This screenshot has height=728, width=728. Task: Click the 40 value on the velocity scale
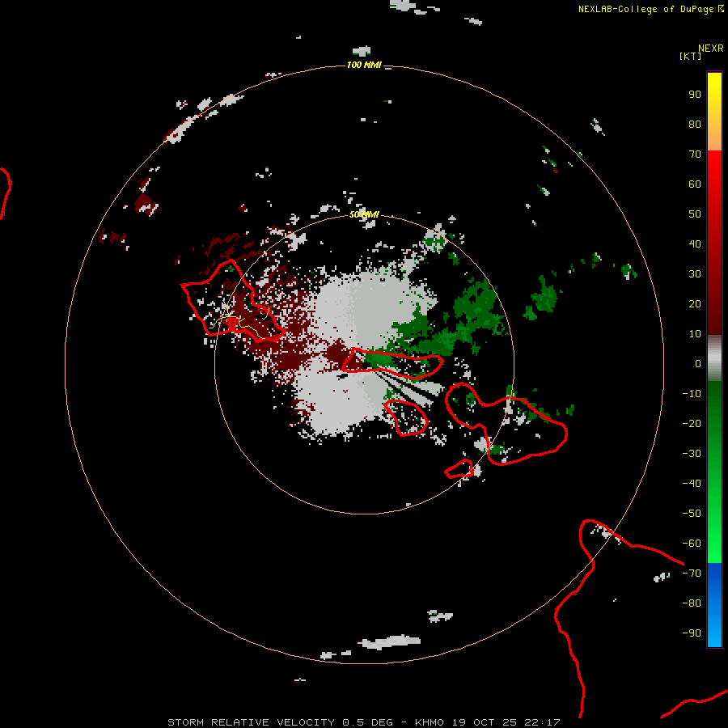coord(695,244)
